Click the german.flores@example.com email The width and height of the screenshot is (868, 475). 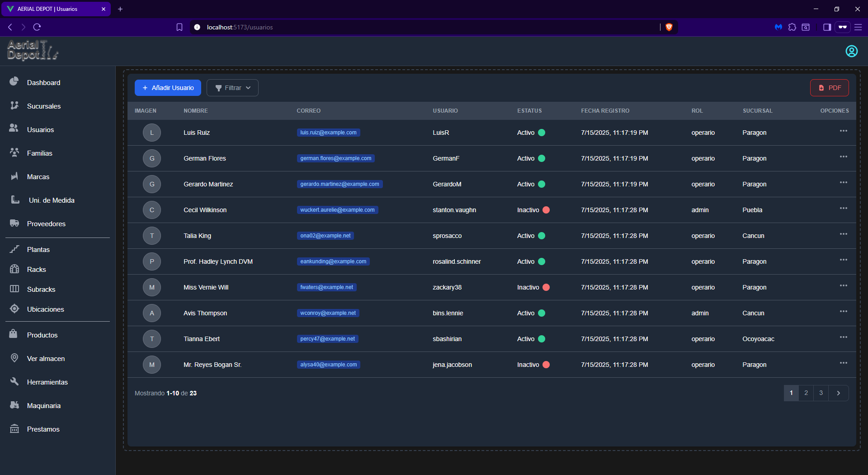[335, 158]
